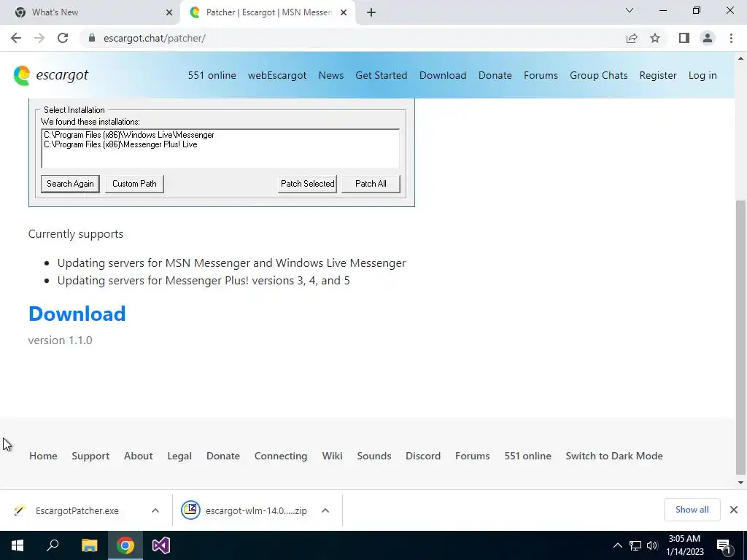Viewport: 747px width, 560px height.
Task: Open Forums in top navigation
Action: coord(541,75)
